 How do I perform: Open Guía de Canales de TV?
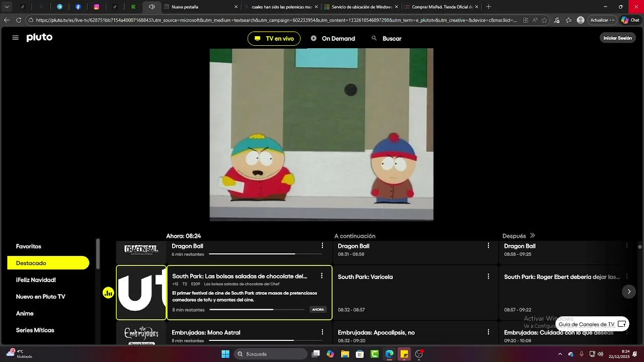click(592, 324)
